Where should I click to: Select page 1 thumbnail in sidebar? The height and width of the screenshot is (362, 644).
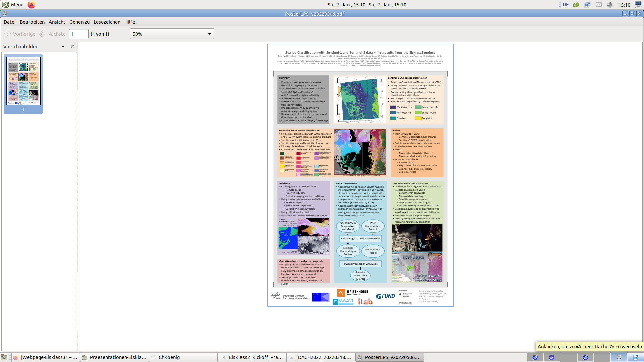(23, 81)
